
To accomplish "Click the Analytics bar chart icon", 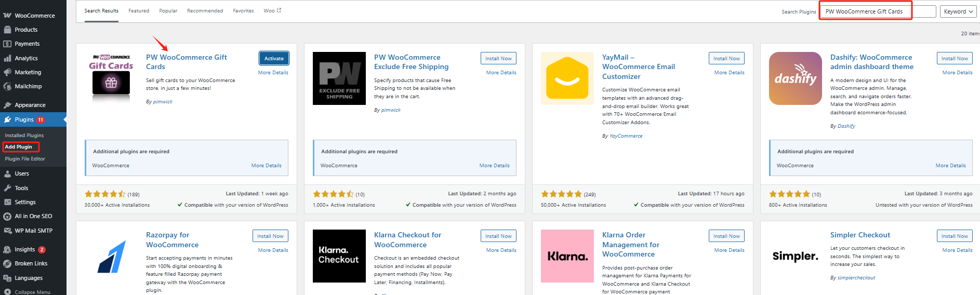I will tap(7, 58).
